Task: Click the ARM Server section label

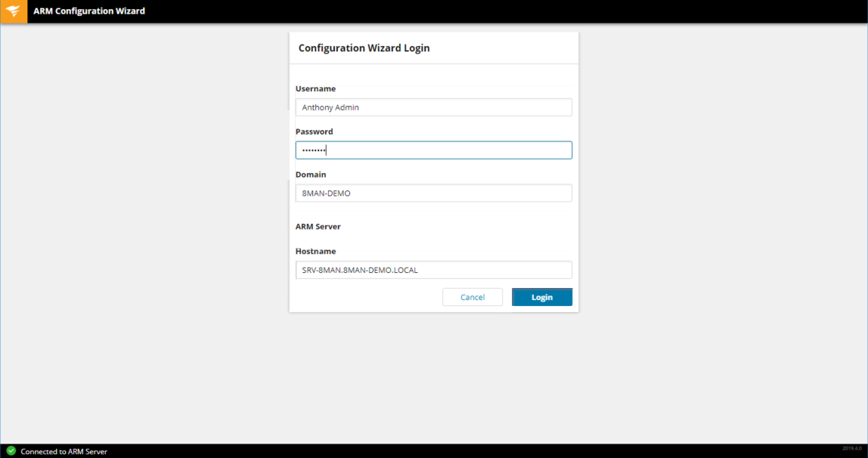Action: tap(318, 226)
